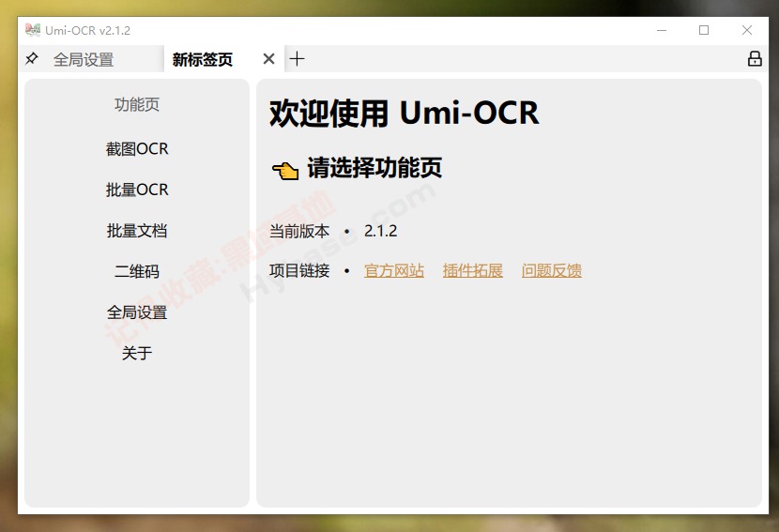Open the 插件拓展 link

(472, 271)
